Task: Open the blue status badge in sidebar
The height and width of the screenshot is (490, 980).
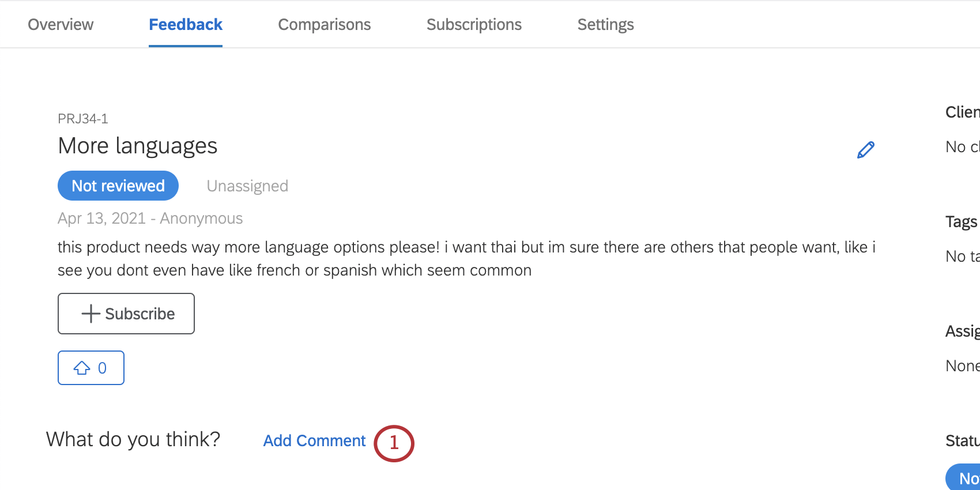Action: pyautogui.click(x=967, y=477)
